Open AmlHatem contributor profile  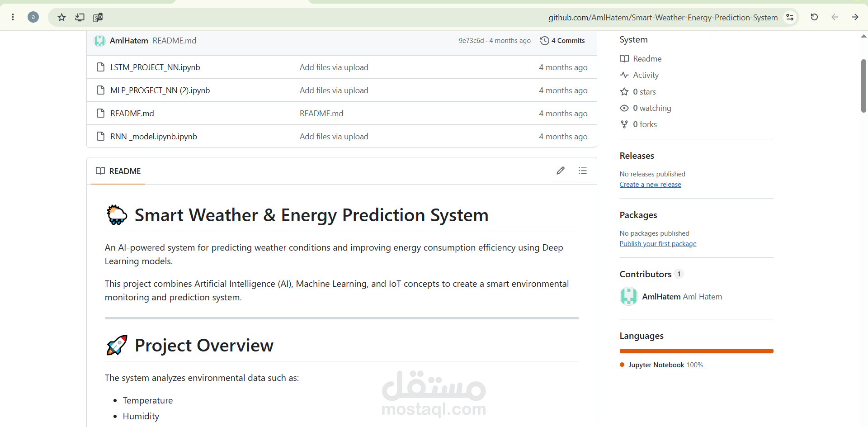661,297
